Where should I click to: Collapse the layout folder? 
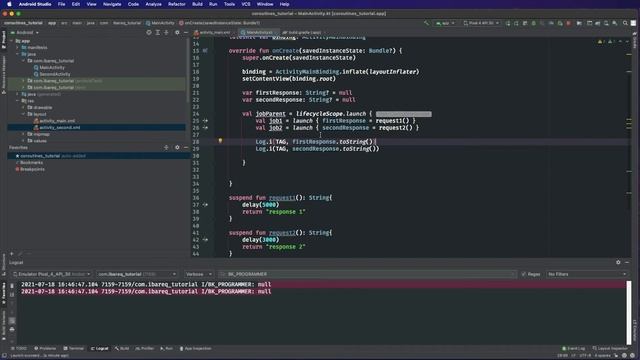tap(23, 114)
